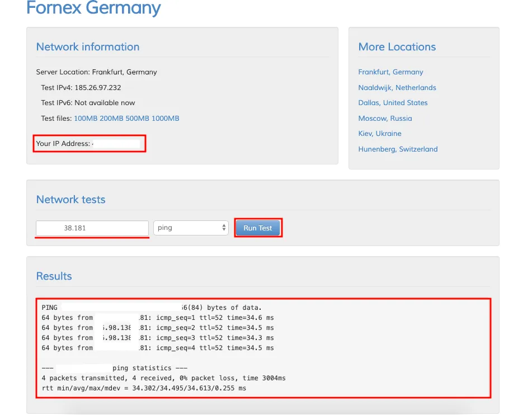Download the 200MB test file

click(x=111, y=119)
